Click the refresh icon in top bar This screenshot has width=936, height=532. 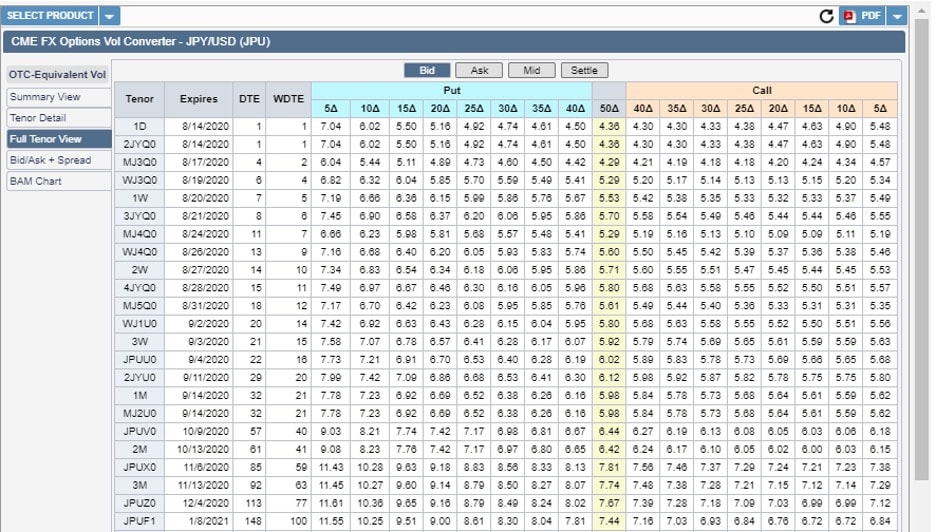tap(826, 16)
